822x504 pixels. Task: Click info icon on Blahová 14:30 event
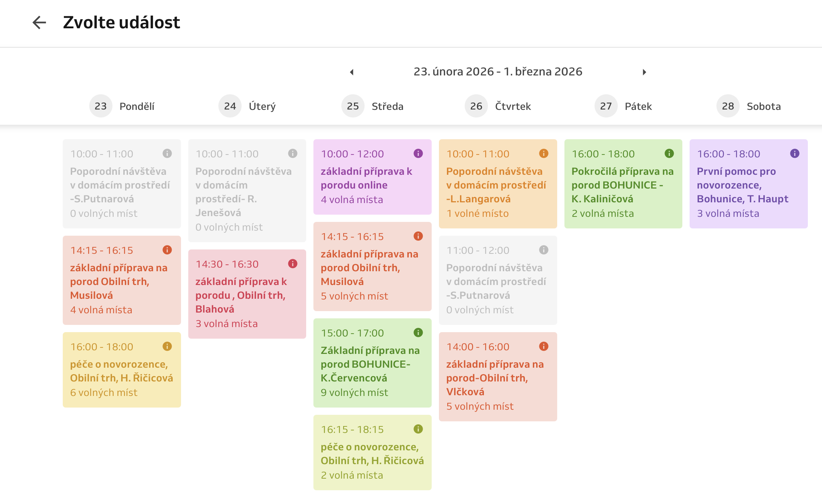[x=292, y=264]
